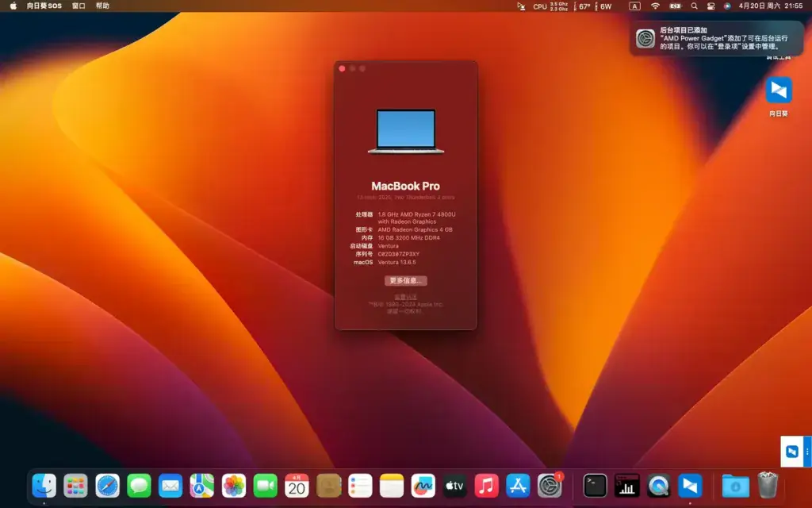Screen dimensions: 812x508
Task: Launch Freeform from the Dock
Action: click(423, 486)
